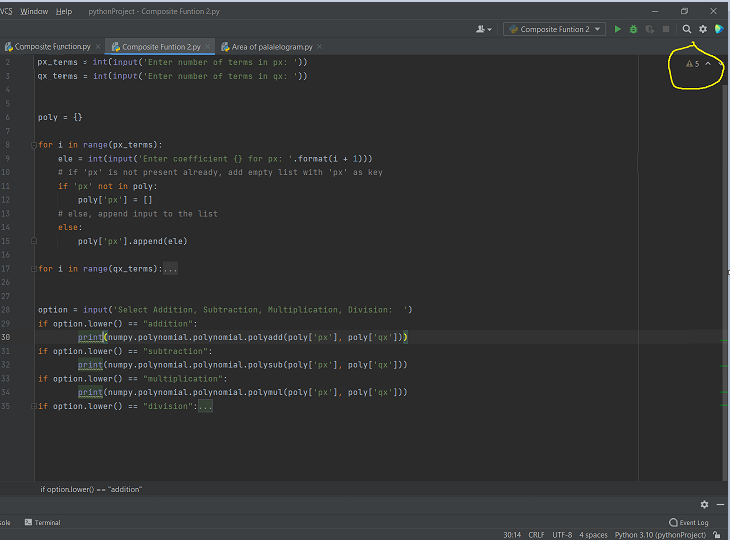
Task: Start debugging with the bug icon
Action: coord(633,29)
